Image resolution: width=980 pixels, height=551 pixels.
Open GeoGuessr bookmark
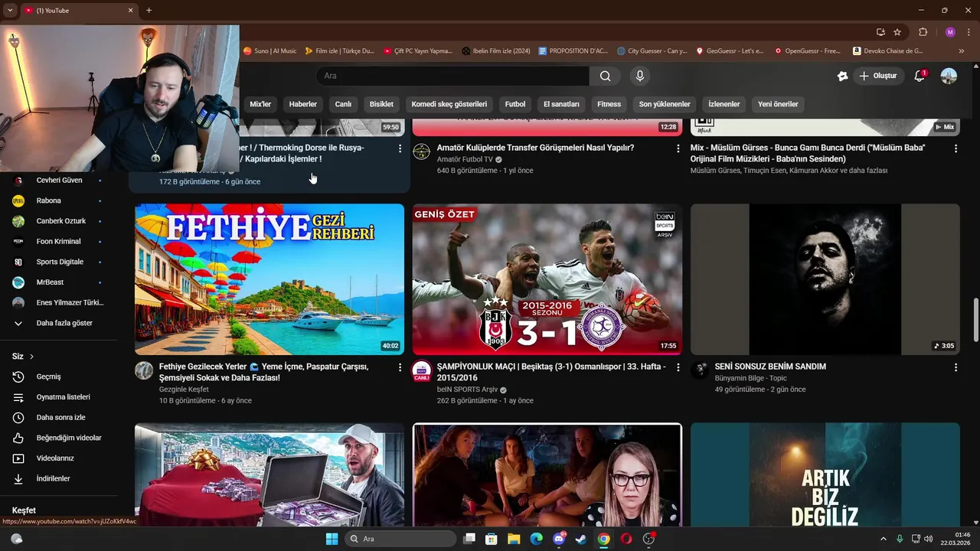click(x=729, y=51)
